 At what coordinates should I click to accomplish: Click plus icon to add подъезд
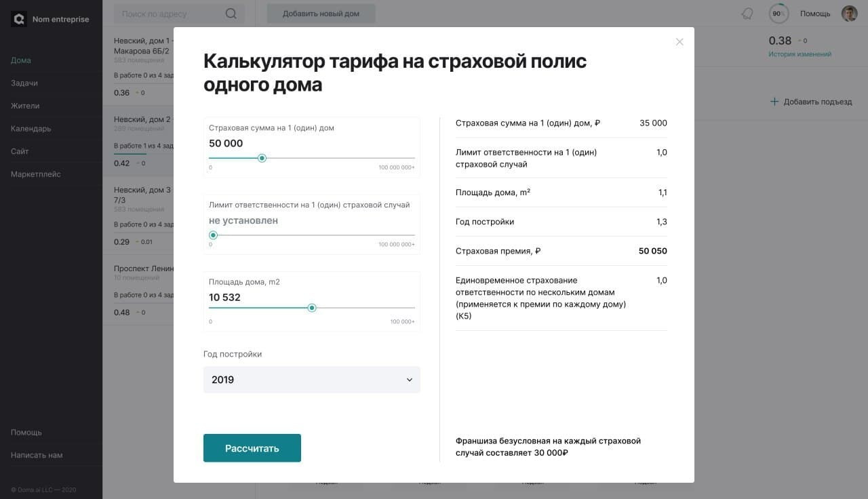[x=774, y=102]
